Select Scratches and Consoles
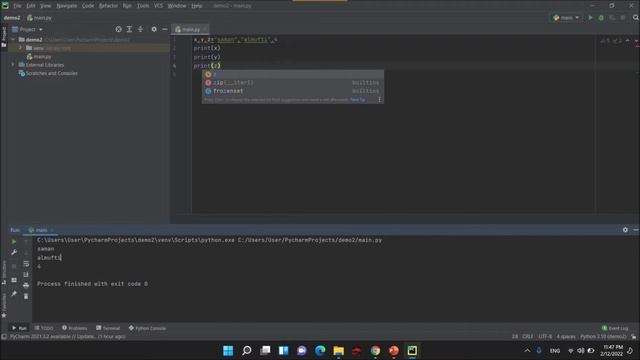 tap(48, 73)
